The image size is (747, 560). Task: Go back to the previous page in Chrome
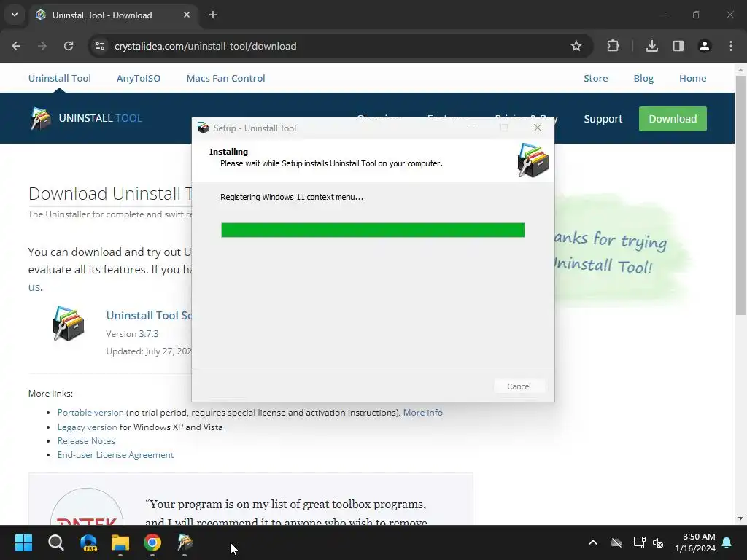pyautogui.click(x=16, y=46)
